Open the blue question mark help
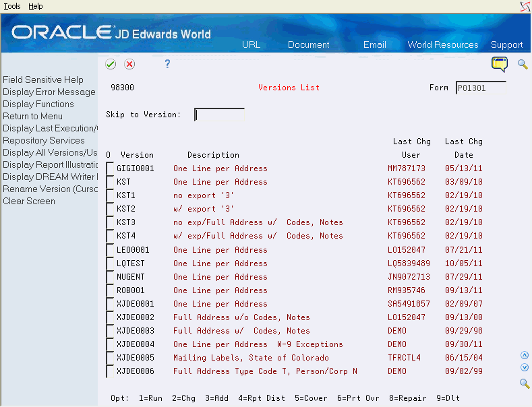Image resolution: width=532 pixels, height=407 pixels. (x=167, y=64)
